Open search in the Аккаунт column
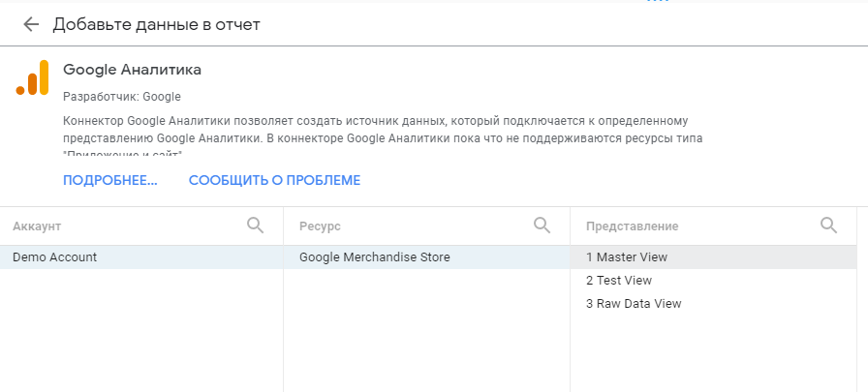The image size is (868, 392). point(255,225)
